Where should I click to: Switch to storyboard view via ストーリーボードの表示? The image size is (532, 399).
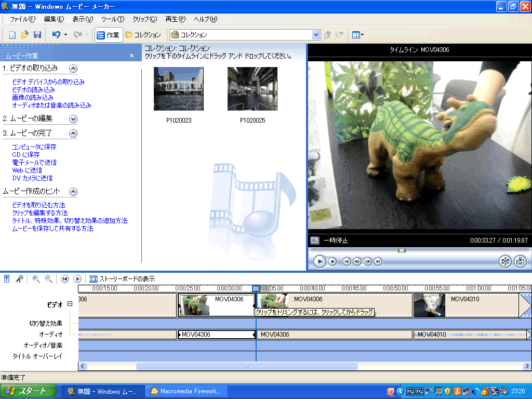[x=122, y=279]
